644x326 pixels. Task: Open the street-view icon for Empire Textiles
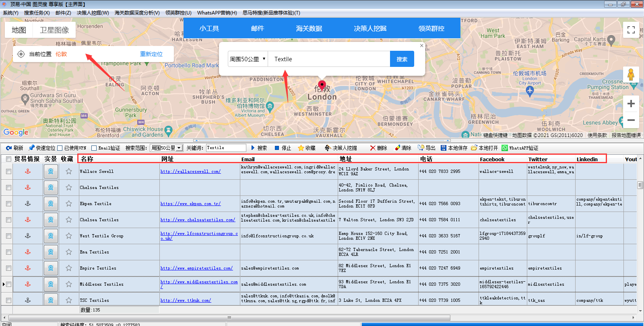51,268
